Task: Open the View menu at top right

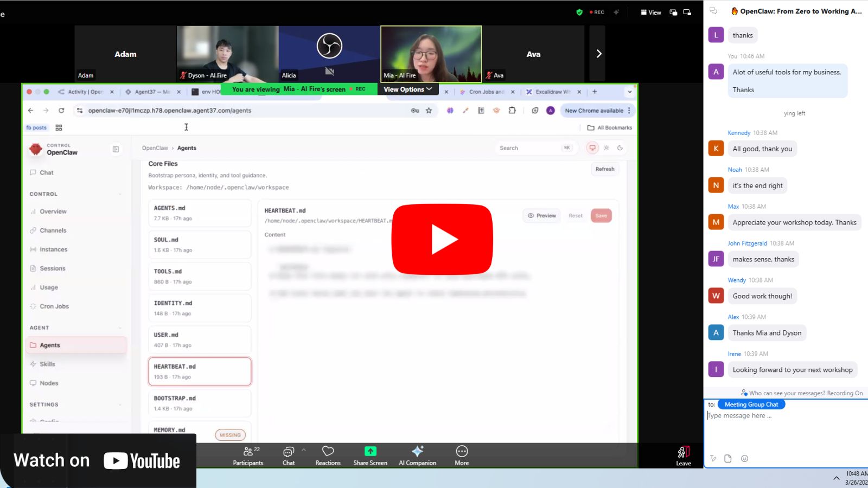Action: click(650, 12)
